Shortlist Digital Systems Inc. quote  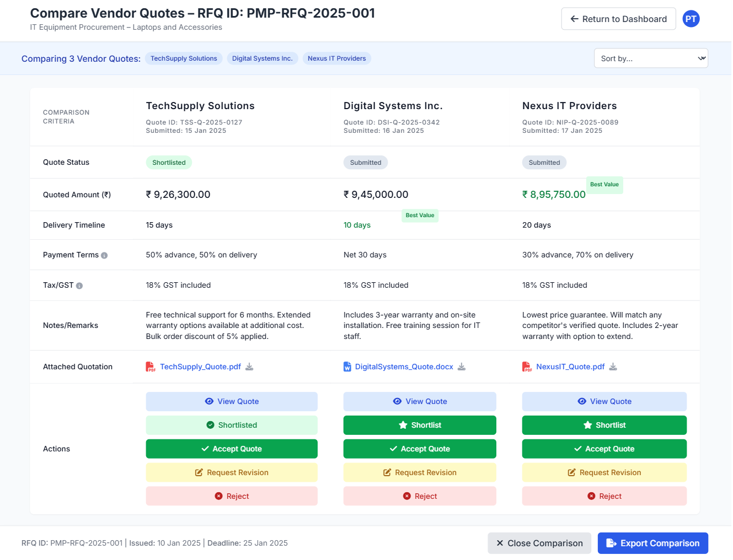click(420, 426)
